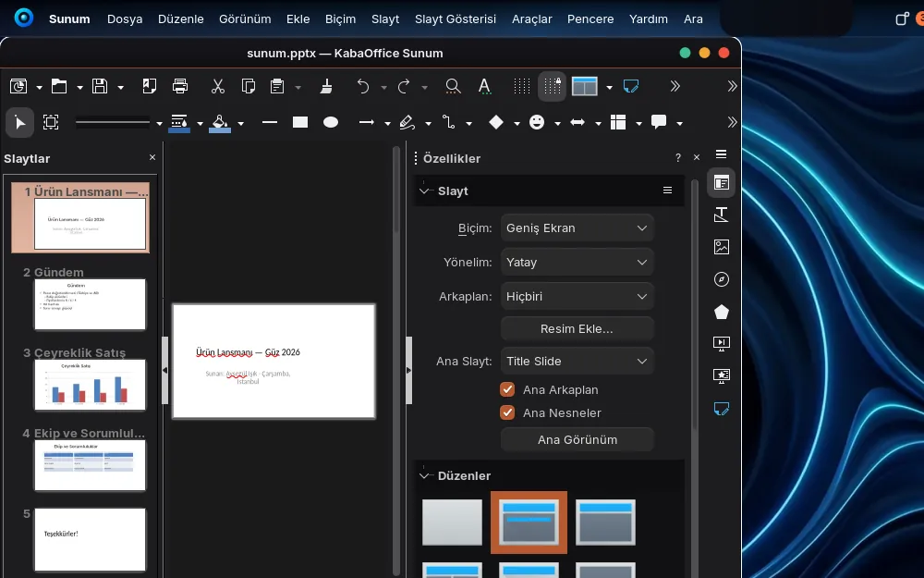Select slide 3 Çeyreklik Satış thumbnail
This screenshot has height=578, width=924.
point(90,385)
